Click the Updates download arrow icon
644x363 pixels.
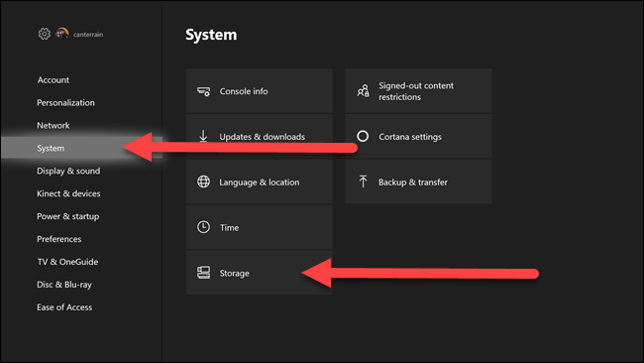[x=203, y=136]
